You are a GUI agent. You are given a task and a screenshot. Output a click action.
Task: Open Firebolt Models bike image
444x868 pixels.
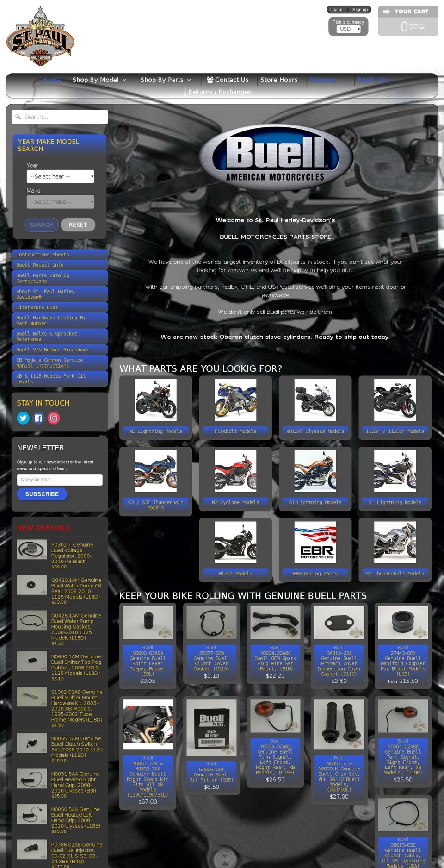tap(235, 400)
